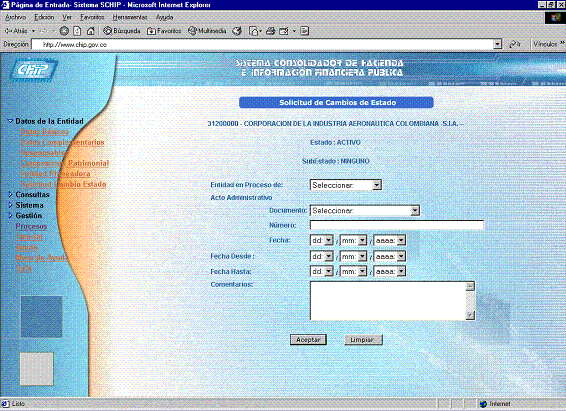The width and height of the screenshot is (566, 411).
Task: Expand the Sistema section
Action: click(x=10, y=205)
